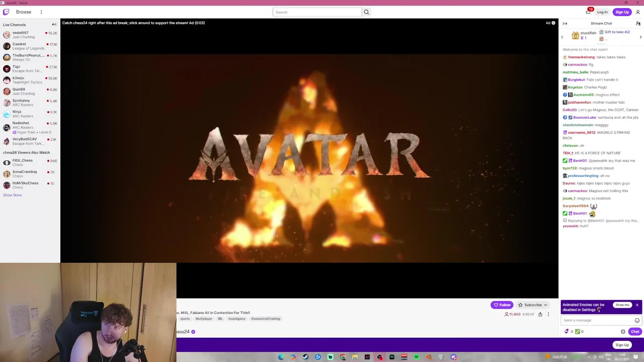
Task: Click the magnifying glass search button
Action: [x=366, y=12]
